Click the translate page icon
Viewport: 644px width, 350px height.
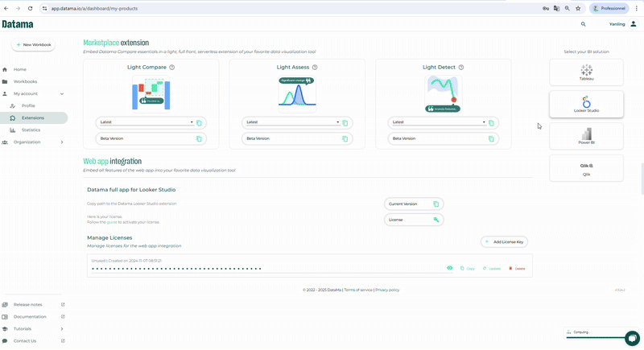pyautogui.click(x=556, y=8)
